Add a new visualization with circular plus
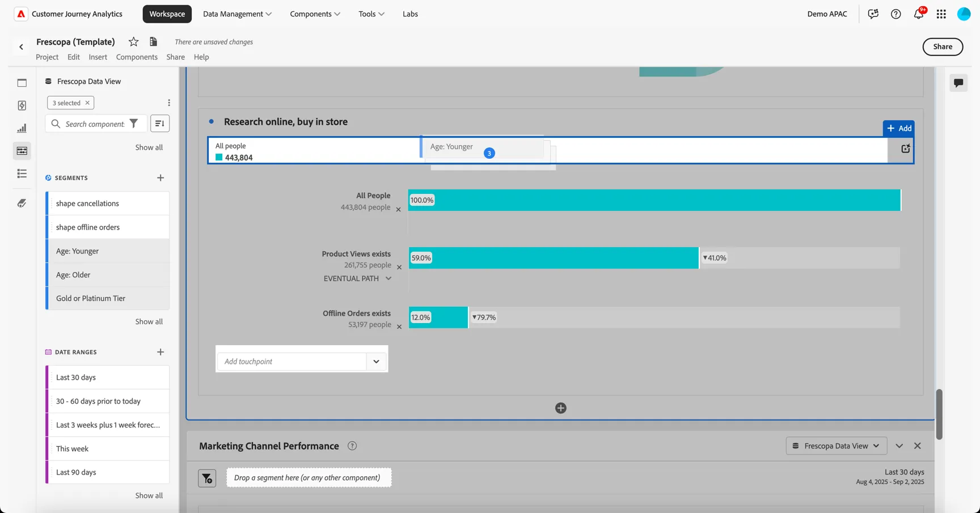This screenshot has width=980, height=513. tap(561, 408)
